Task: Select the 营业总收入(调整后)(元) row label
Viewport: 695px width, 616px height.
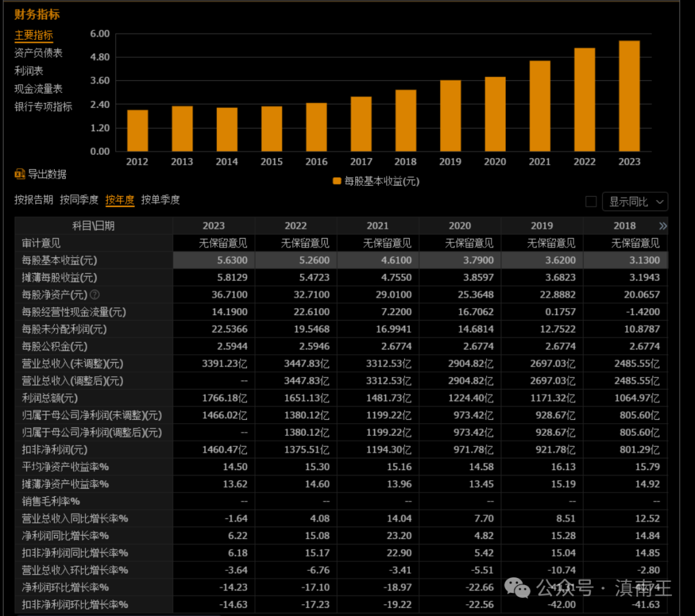Action: (73, 381)
